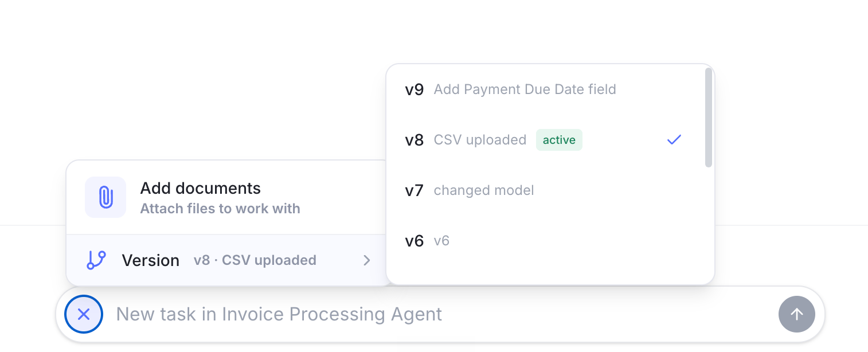Click the version list scrollbar thumb
The image size is (868, 352).
[x=709, y=118]
